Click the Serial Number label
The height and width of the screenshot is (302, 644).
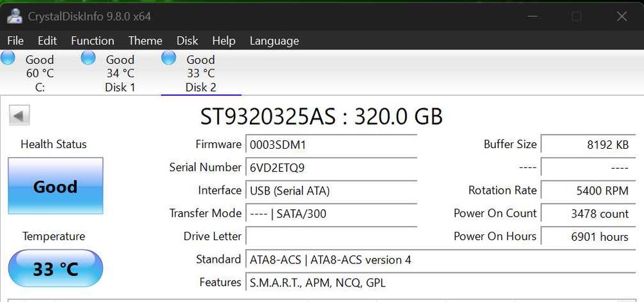(205, 167)
